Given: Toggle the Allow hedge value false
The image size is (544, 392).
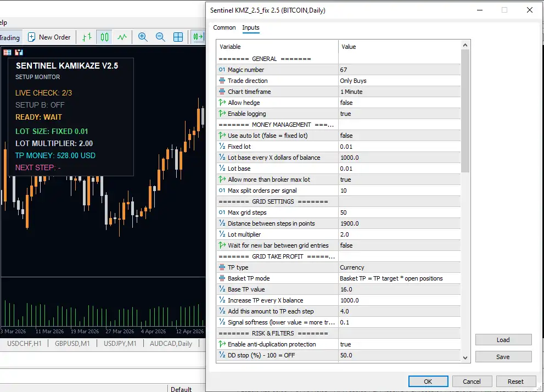Looking at the screenshot, I should pos(399,103).
